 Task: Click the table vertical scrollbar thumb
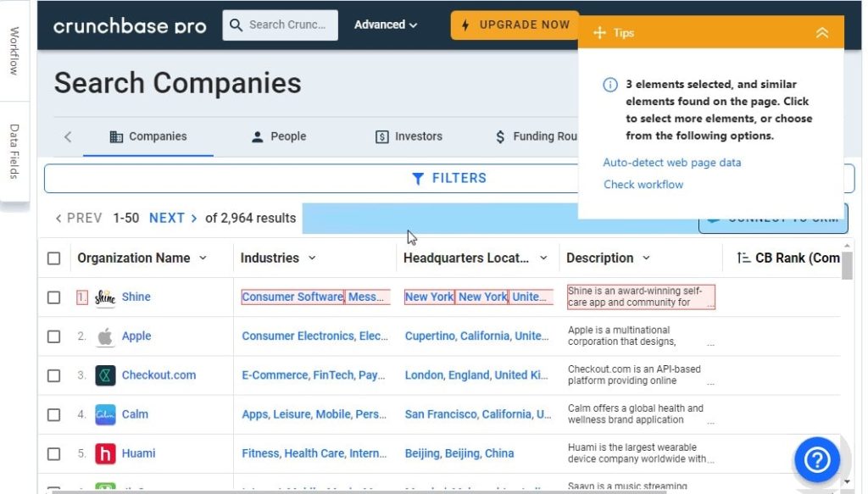click(x=847, y=265)
